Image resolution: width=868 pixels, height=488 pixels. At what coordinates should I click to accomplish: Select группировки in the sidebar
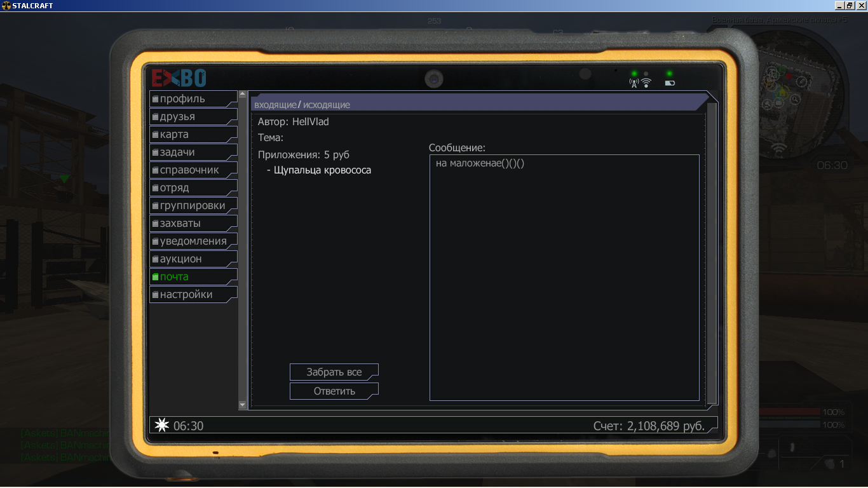pos(193,206)
